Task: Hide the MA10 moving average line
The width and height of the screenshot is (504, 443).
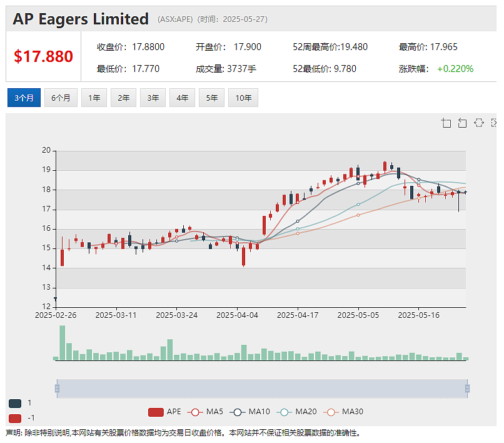Action: tap(249, 412)
